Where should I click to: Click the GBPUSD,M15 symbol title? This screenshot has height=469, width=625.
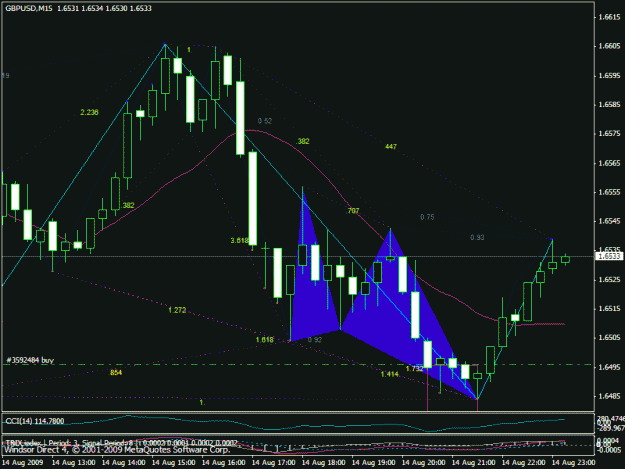coord(29,8)
